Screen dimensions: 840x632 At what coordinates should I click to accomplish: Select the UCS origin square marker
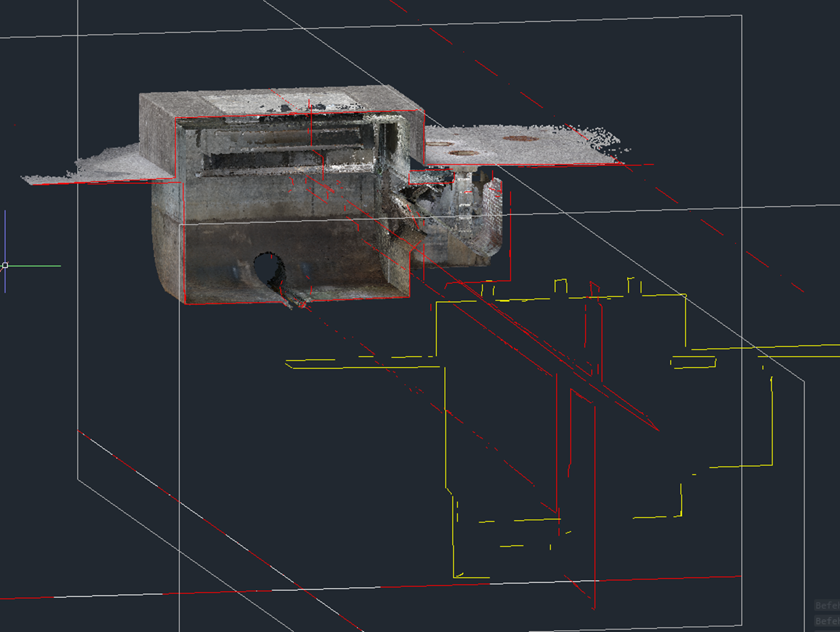coord(5,265)
